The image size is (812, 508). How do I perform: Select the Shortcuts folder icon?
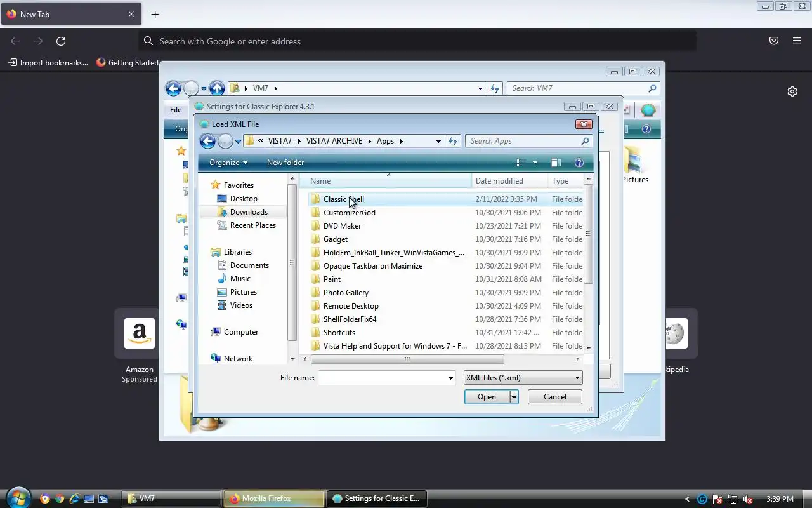pyautogui.click(x=315, y=332)
